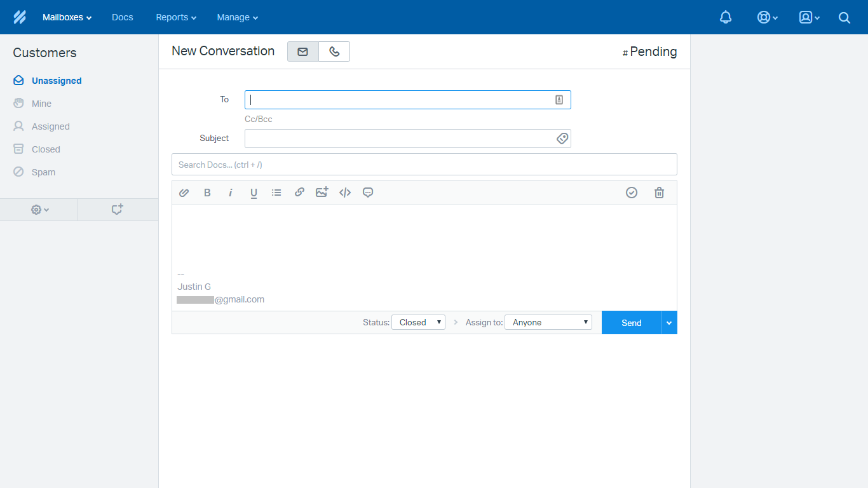
Task: Click the Customers mailbox heading
Action: click(x=44, y=53)
